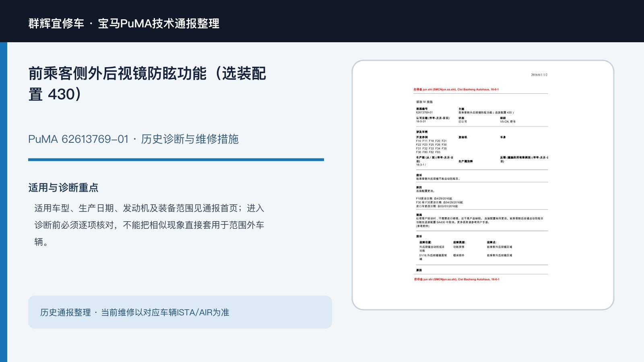Screen dimensions: 644x362
Task: Click the 涉及车辆 section in the document
Action: (x=422, y=132)
